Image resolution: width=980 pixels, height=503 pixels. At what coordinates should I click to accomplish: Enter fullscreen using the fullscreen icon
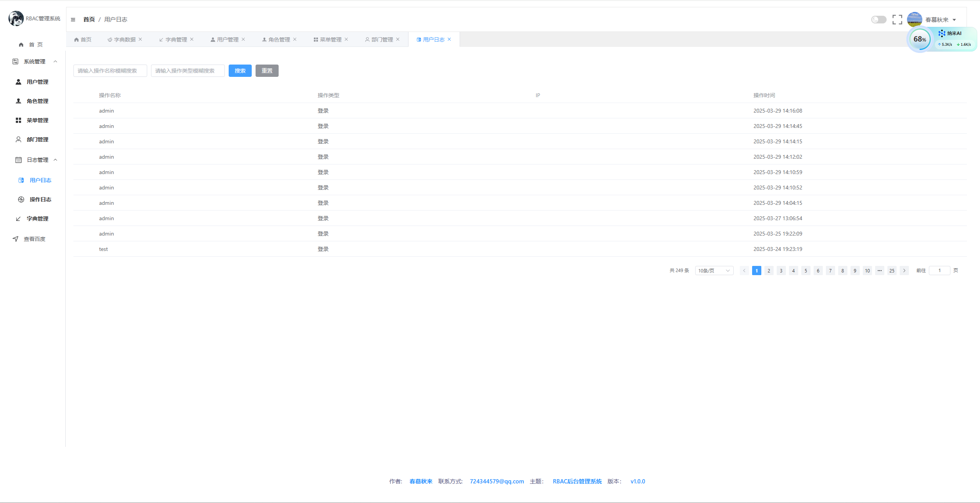point(897,20)
